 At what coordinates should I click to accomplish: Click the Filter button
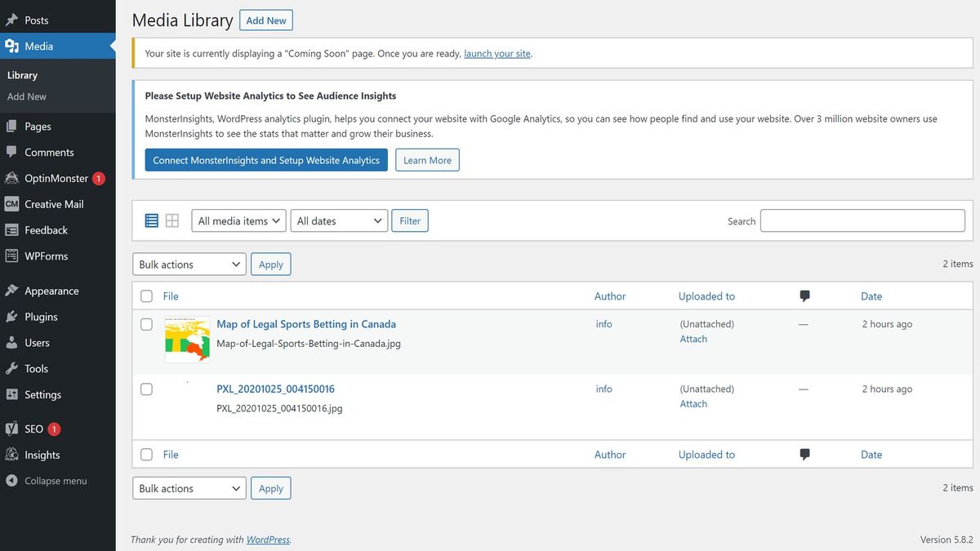[x=410, y=220]
